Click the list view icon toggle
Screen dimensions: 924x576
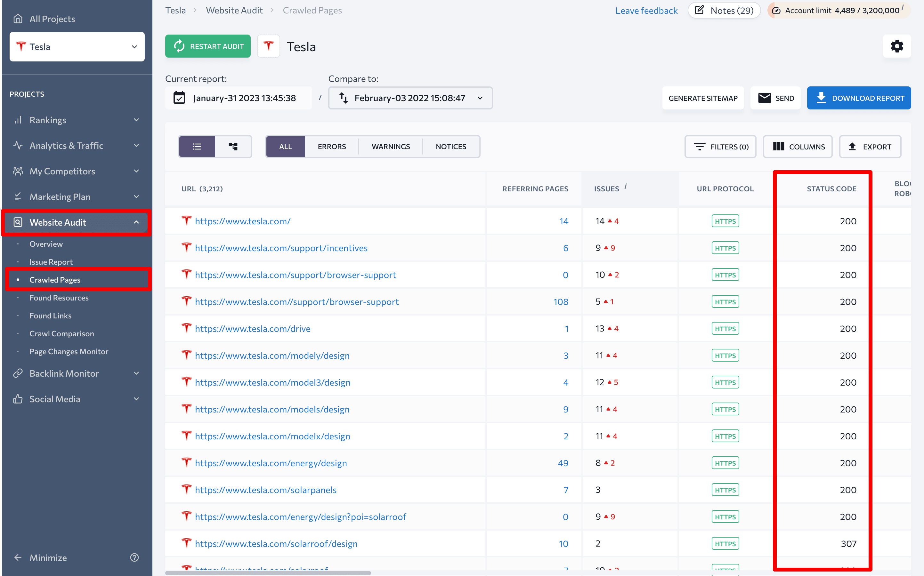(x=197, y=146)
